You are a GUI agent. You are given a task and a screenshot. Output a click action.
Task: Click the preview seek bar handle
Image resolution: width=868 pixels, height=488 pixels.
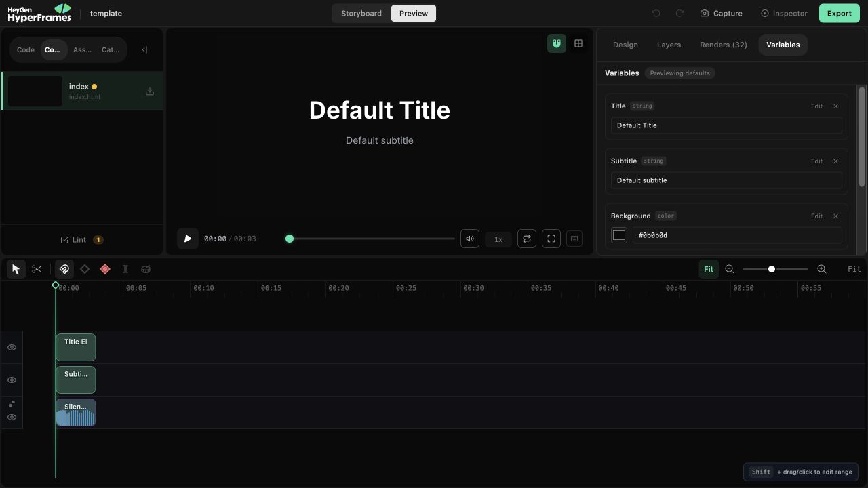(x=290, y=239)
